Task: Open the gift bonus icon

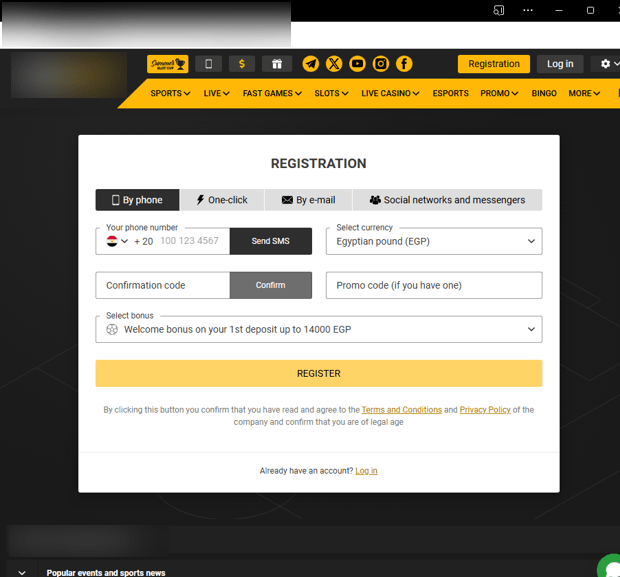Action: (x=277, y=64)
